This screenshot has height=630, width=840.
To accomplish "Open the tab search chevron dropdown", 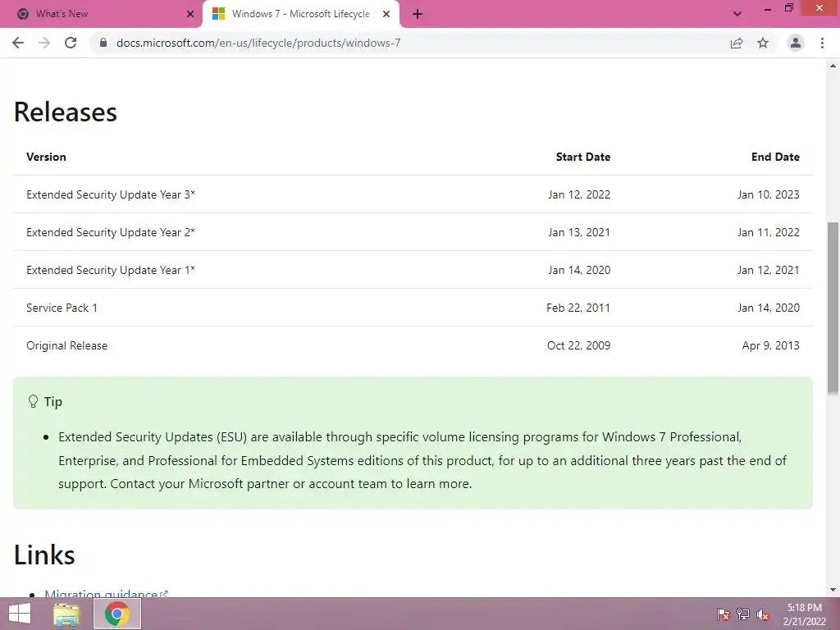I will (x=737, y=14).
